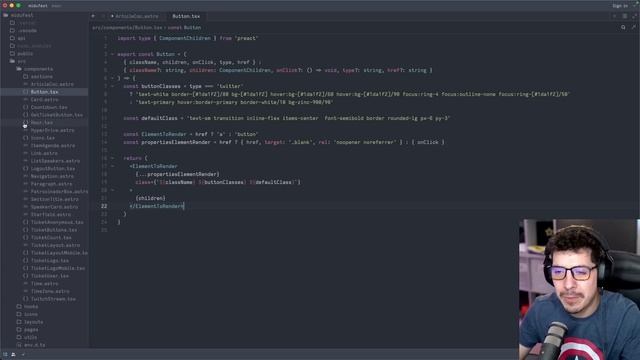
Task: Collapse the src folder
Action: pyautogui.click(x=21, y=61)
